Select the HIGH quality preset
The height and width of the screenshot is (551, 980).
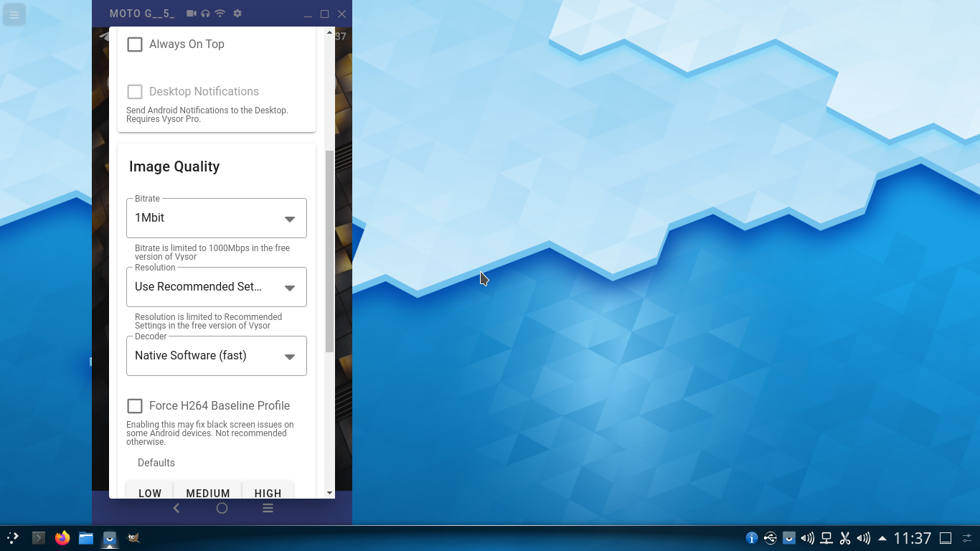coord(268,493)
